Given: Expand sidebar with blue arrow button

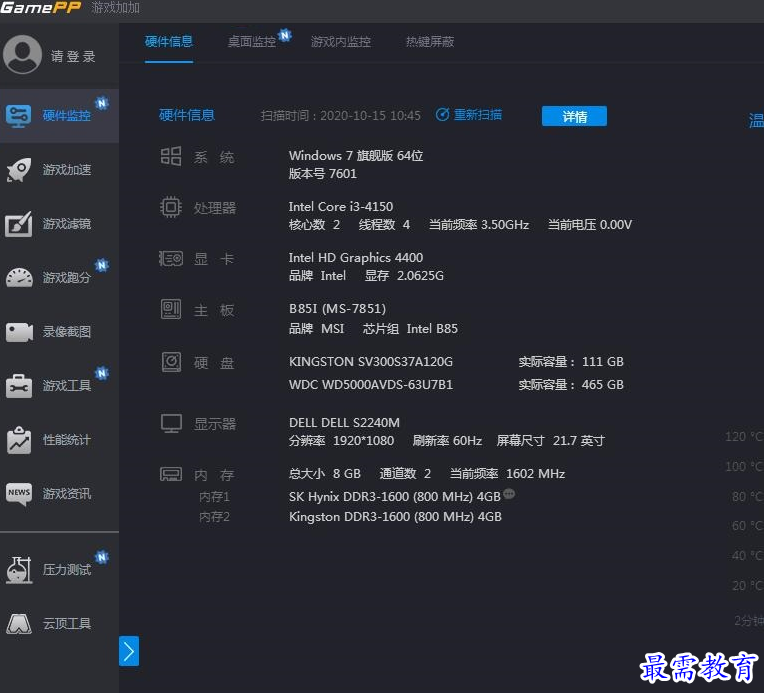Looking at the screenshot, I should coord(129,651).
